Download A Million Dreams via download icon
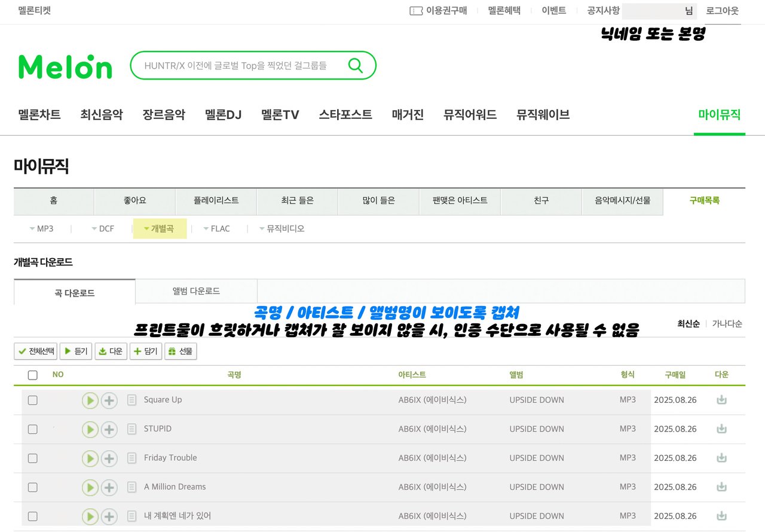 click(721, 487)
